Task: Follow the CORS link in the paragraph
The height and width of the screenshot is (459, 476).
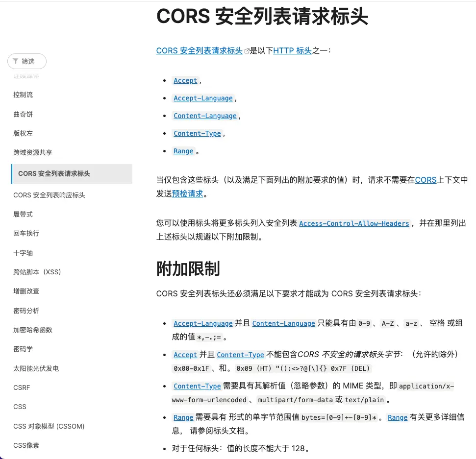Action: [426, 180]
